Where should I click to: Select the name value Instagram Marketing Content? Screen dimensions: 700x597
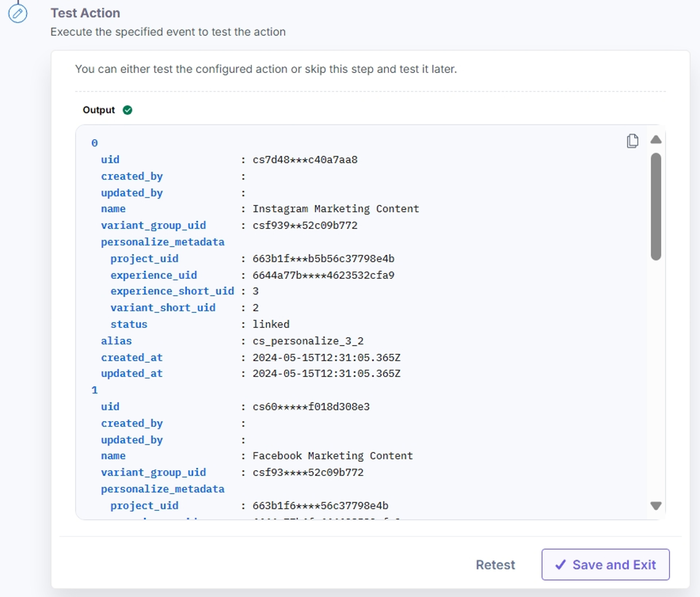pyautogui.click(x=336, y=209)
